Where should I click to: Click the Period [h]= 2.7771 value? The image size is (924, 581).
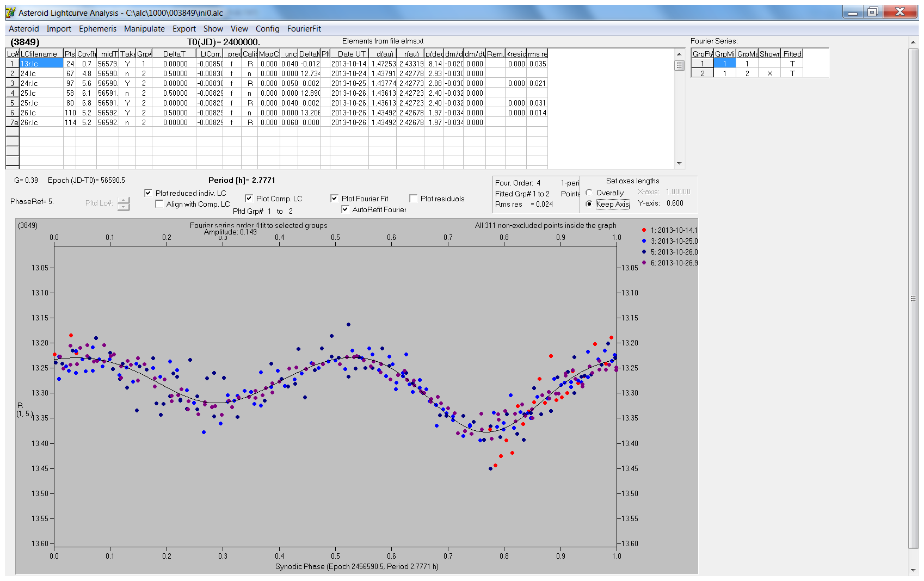pos(242,180)
